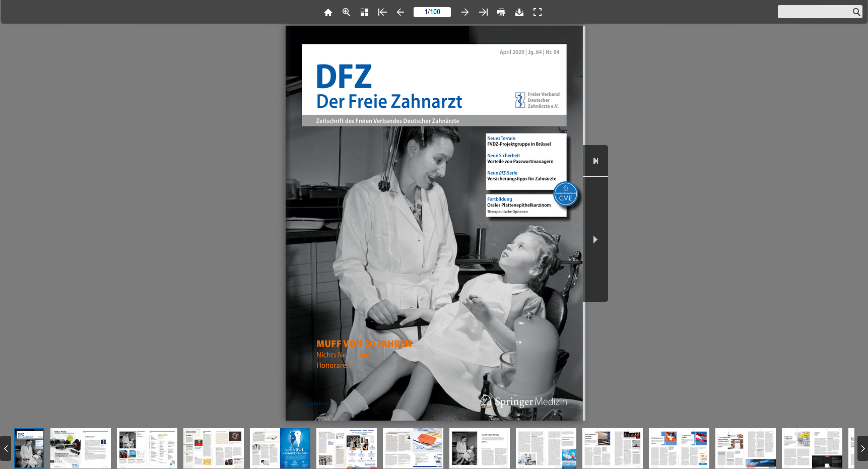This screenshot has height=469, width=868.
Task: Click the search magnifier button
Action: (x=856, y=12)
